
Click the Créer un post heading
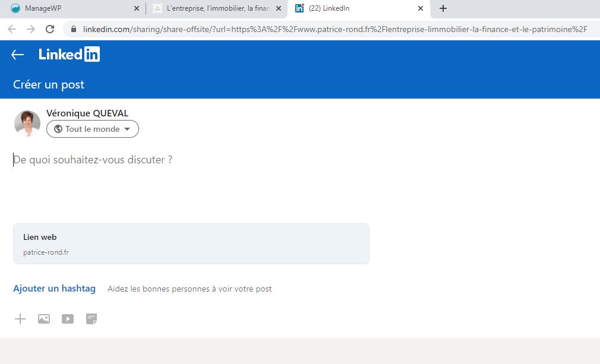coord(49,85)
